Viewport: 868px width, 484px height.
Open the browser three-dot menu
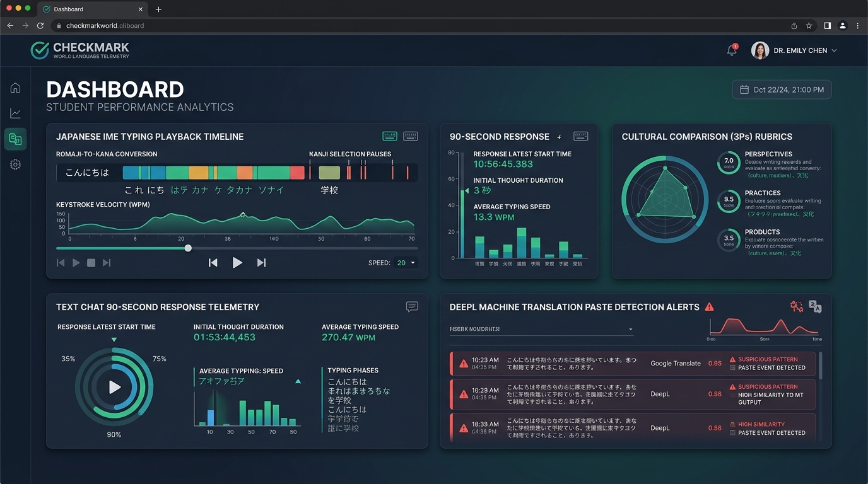[858, 26]
